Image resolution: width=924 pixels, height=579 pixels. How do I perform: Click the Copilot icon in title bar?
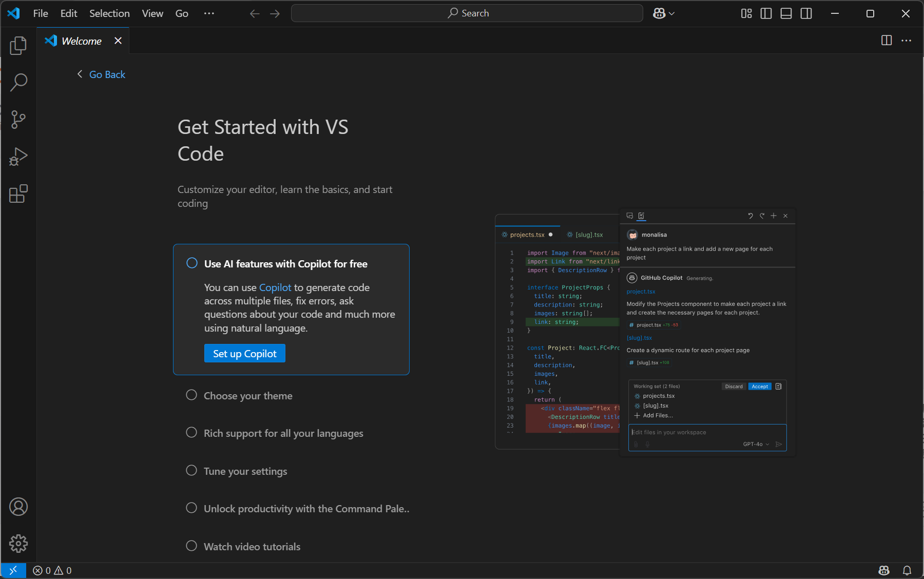(x=659, y=13)
